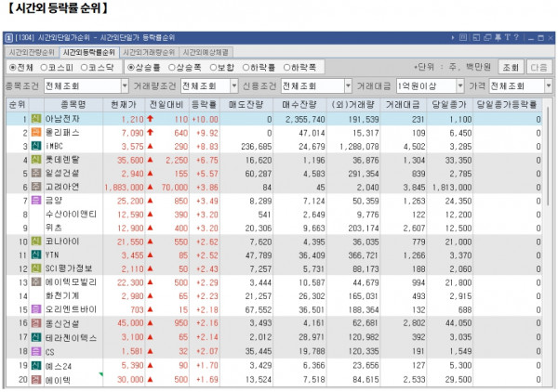Sort by the 종목명 column header
Screen dimensions: 558x392
(x=73, y=104)
